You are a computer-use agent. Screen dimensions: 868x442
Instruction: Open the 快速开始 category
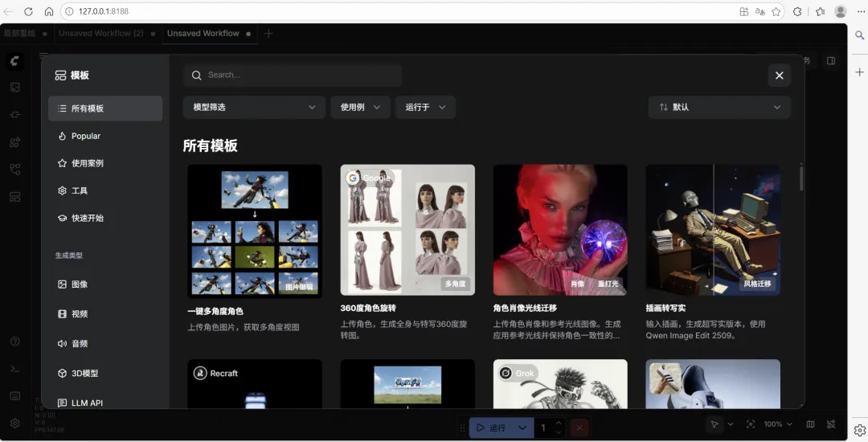105,218
